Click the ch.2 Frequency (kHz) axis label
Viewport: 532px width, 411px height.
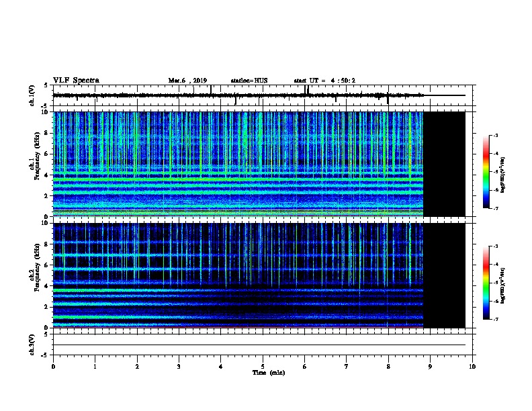(x=37, y=268)
